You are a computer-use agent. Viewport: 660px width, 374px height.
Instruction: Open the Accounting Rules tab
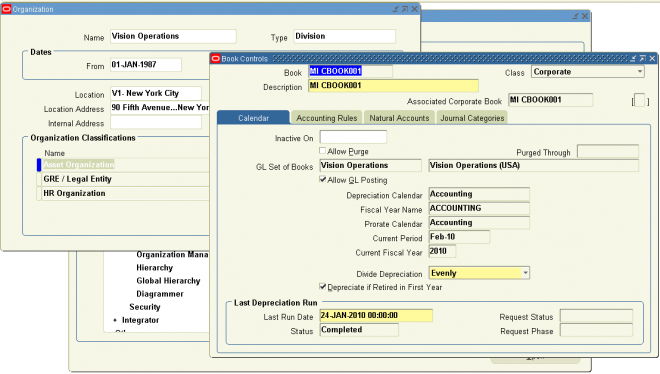click(327, 118)
